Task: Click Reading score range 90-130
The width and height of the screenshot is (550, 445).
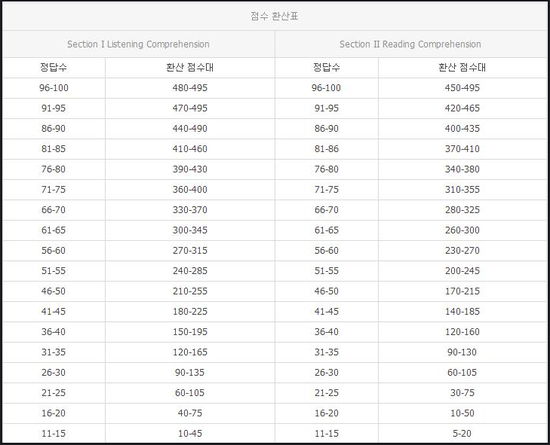Action: pos(462,352)
